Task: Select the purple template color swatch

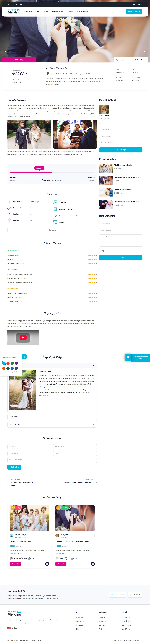Action: click(x=16, y=363)
